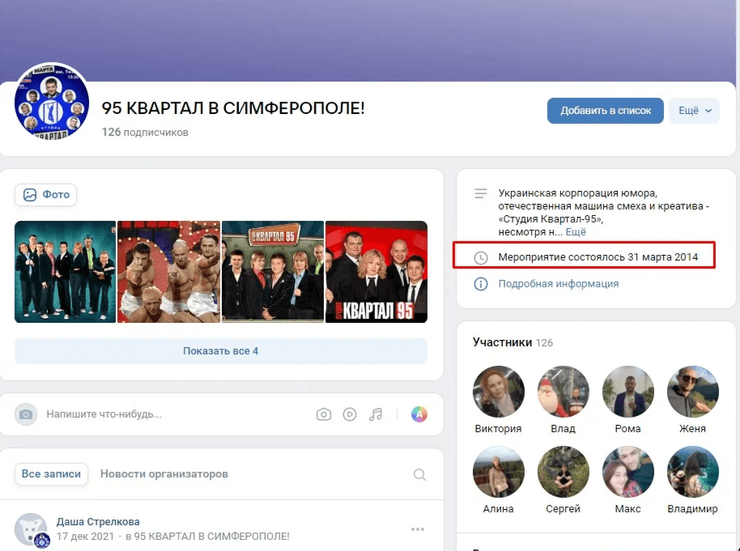Open participant Макс's avatar
Image resolution: width=740 pixels, height=551 pixels.
[x=628, y=472]
